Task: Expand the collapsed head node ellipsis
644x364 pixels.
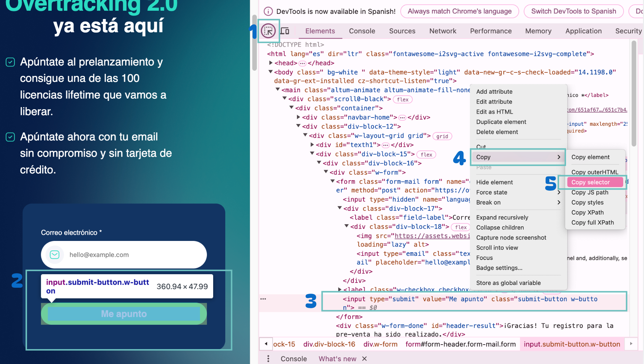Action: (303, 63)
